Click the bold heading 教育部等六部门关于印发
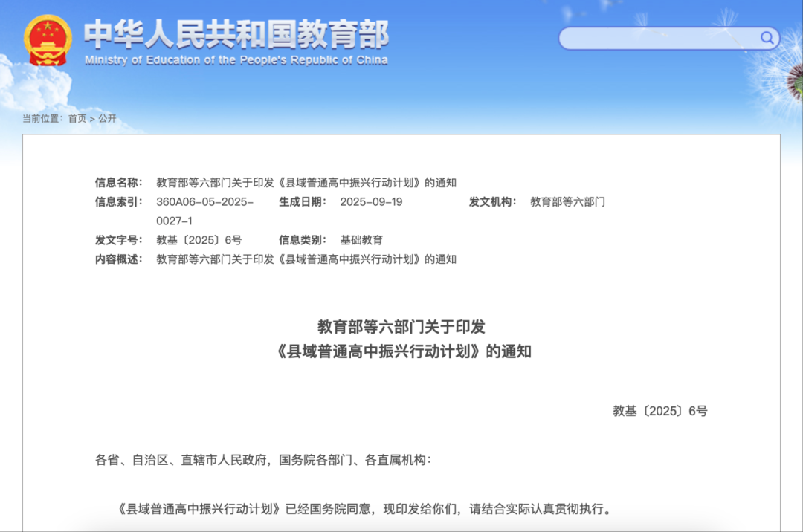803x532 pixels. [x=401, y=326]
